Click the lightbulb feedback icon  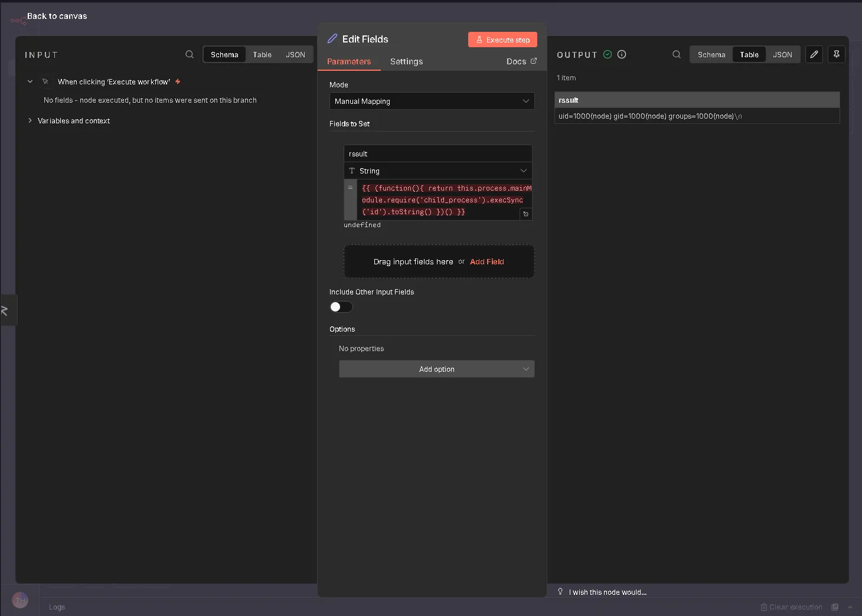coord(560,591)
